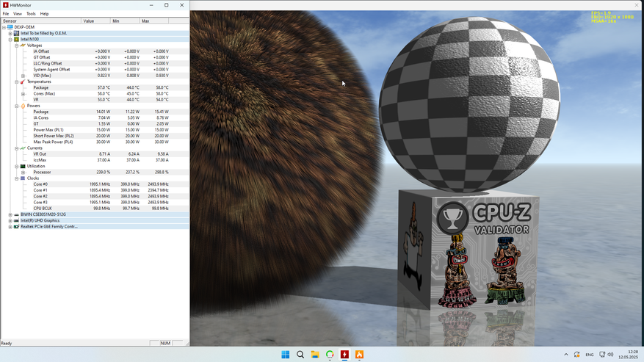Click the motherboard icon beside Intel O.E.M.
The image size is (644, 362).
16,33
